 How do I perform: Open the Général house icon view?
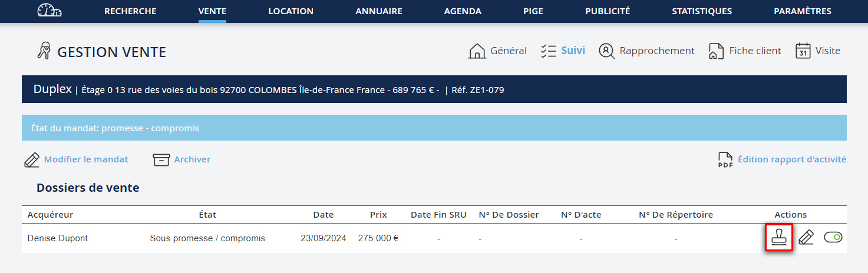tap(497, 51)
